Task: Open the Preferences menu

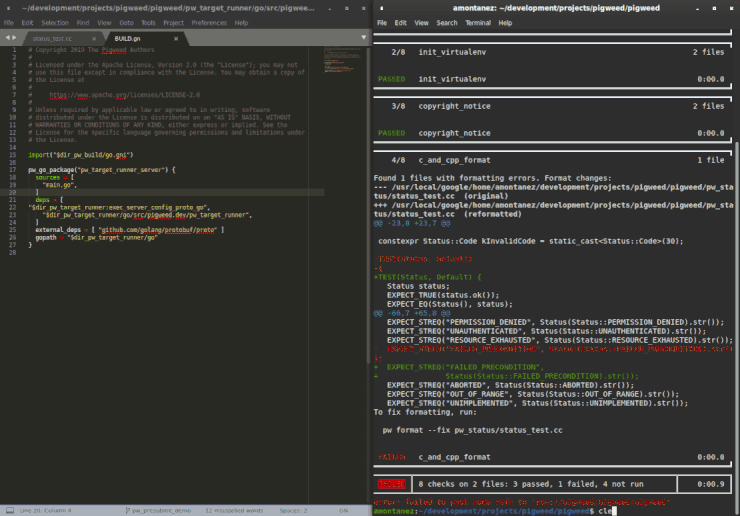Action: tap(209, 23)
